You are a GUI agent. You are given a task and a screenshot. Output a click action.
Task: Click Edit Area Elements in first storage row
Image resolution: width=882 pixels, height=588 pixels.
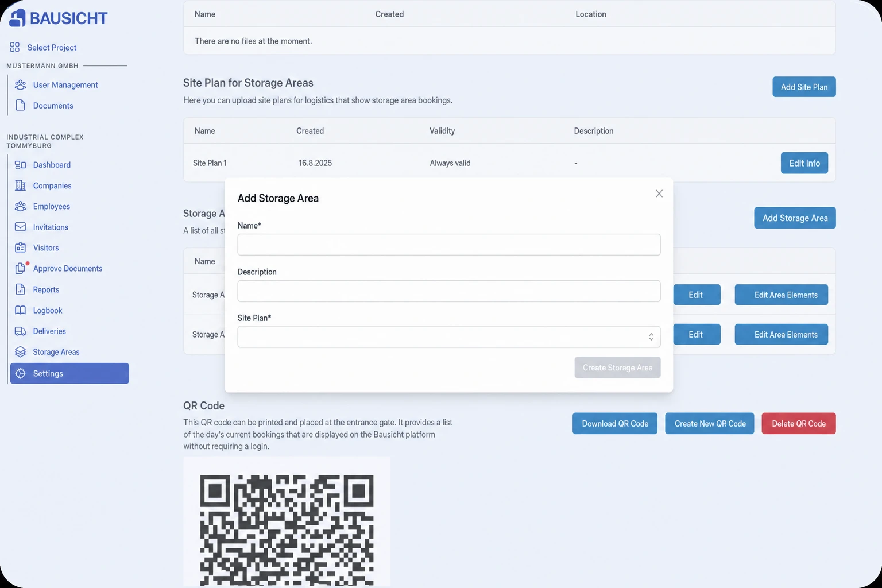pyautogui.click(x=781, y=295)
